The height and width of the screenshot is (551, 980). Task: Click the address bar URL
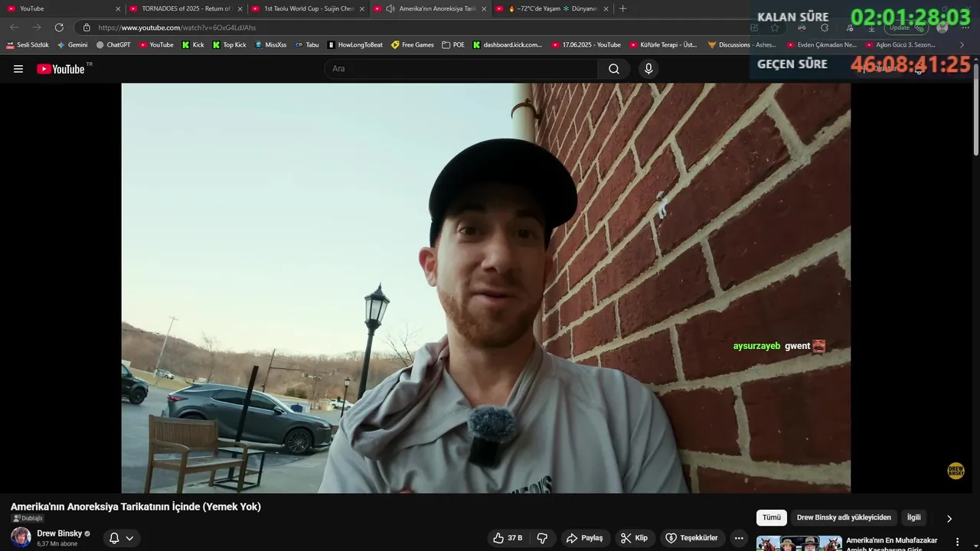(x=177, y=28)
